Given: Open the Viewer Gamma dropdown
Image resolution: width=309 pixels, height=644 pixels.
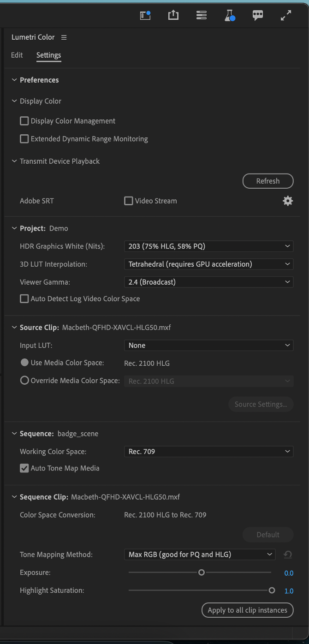Looking at the screenshot, I should pyautogui.click(x=208, y=281).
